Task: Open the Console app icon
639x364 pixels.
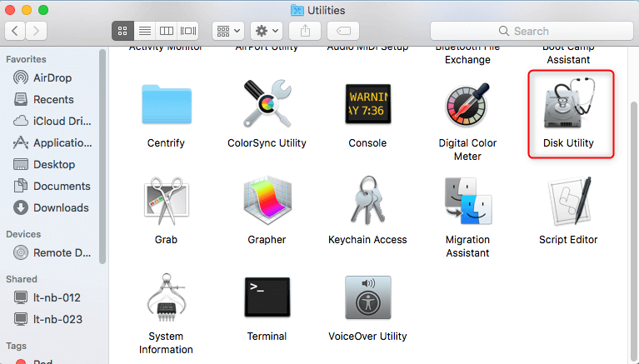Action: point(367,106)
